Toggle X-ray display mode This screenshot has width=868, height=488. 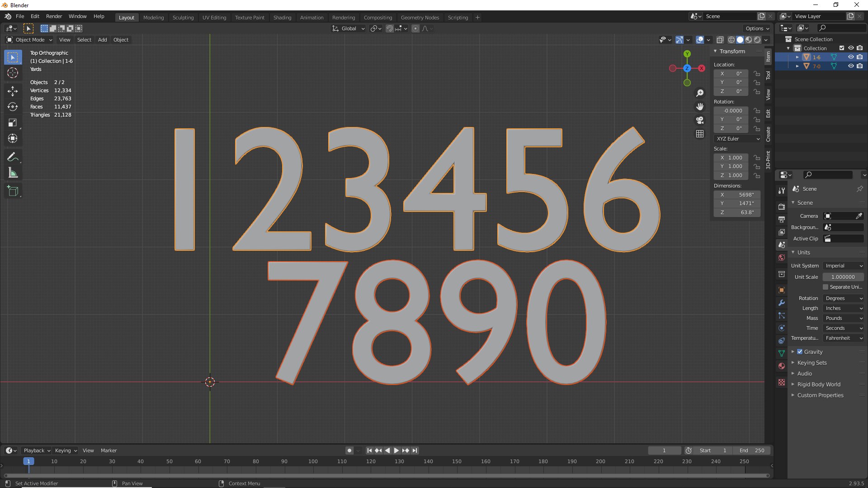click(720, 40)
